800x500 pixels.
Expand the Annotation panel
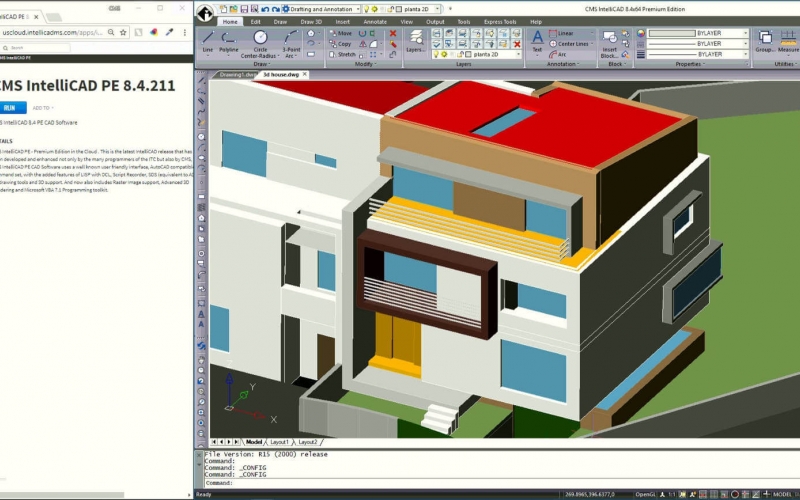pyautogui.click(x=563, y=64)
